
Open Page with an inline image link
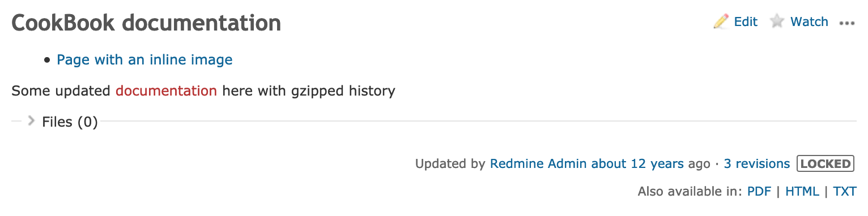click(145, 59)
